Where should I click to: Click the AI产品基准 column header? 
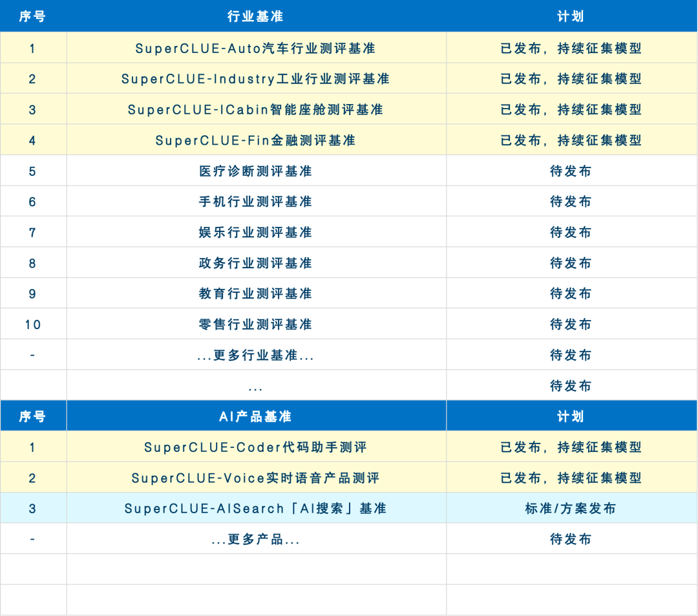255,416
